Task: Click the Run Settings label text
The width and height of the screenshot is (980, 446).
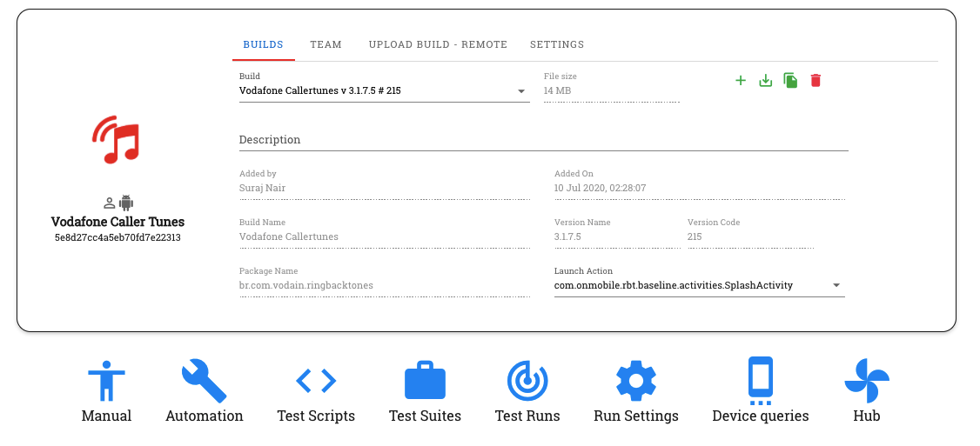Action: coord(636,416)
